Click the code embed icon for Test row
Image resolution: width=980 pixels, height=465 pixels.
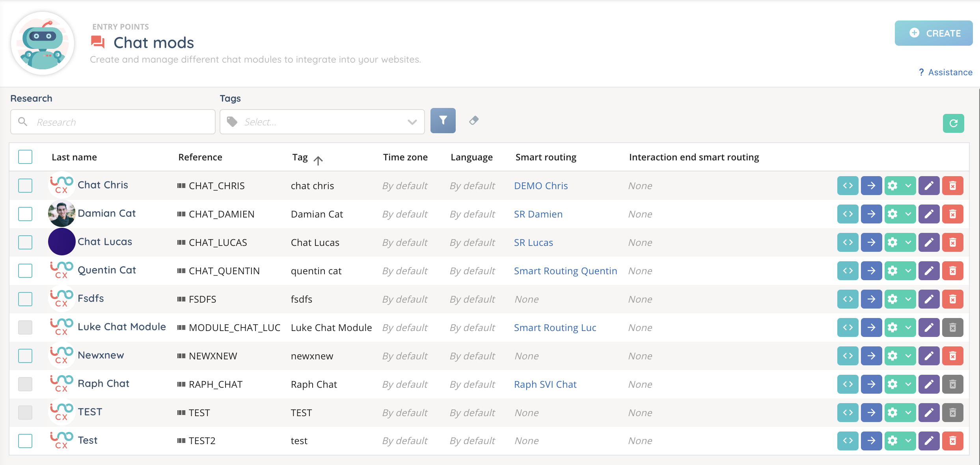(x=848, y=441)
